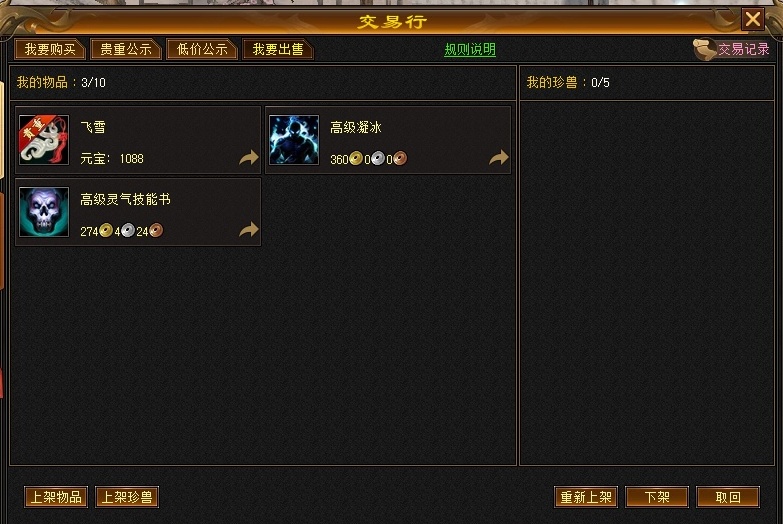Image resolution: width=783 pixels, height=524 pixels.
Task: Open the 贵重公示 tab
Action: point(126,49)
